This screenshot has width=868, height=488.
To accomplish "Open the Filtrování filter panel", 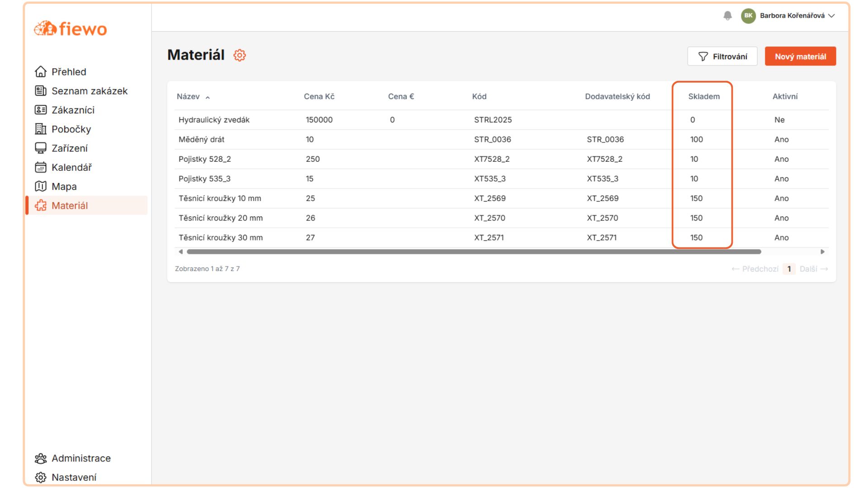I will coord(722,56).
